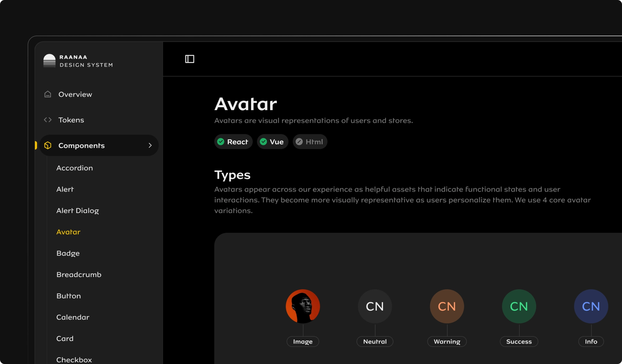The height and width of the screenshot is (364, 622).
Task: Click the Success label tag
Action: tap(519, 342)
